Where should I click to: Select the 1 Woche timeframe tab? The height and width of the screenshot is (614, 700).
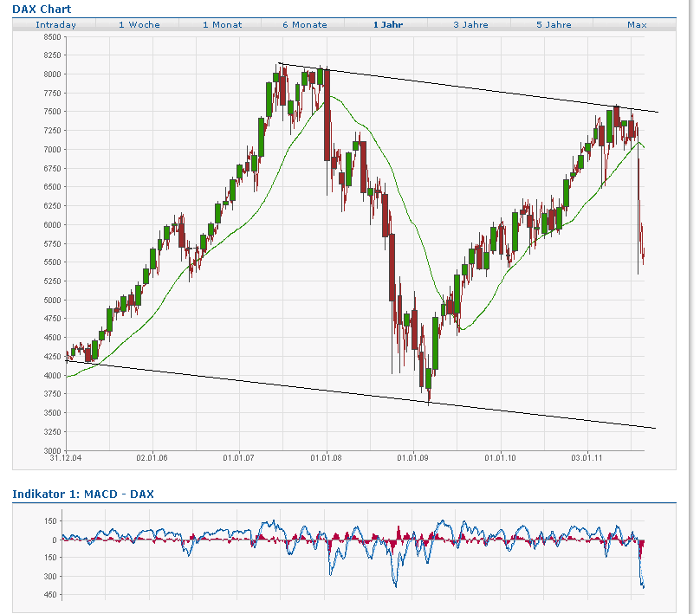click(x=139, y=25)
